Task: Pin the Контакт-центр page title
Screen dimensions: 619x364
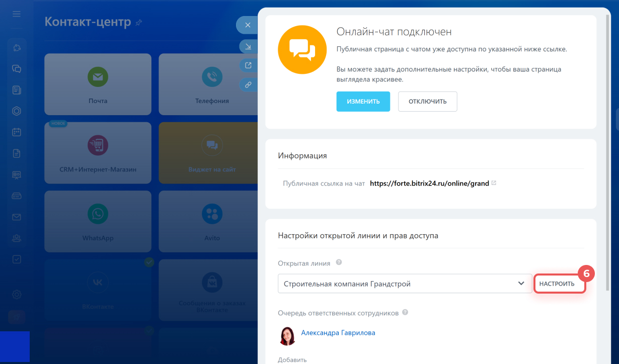Action: coord(139,23)
